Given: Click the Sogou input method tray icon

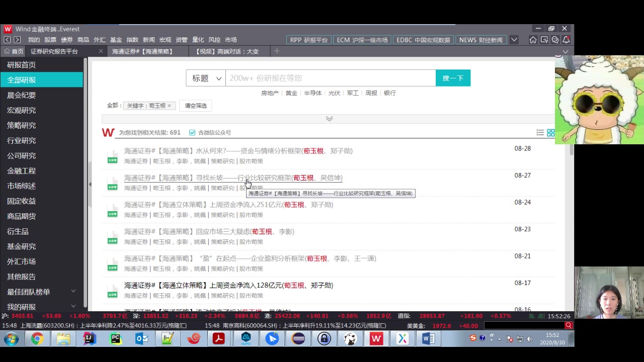Looking at the screenshot, I should click(473, 338).
